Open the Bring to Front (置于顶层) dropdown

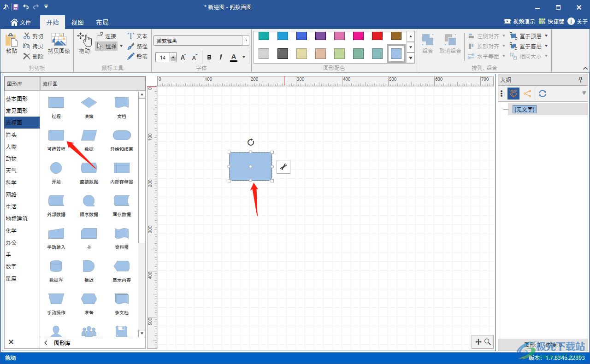(546, 35)
